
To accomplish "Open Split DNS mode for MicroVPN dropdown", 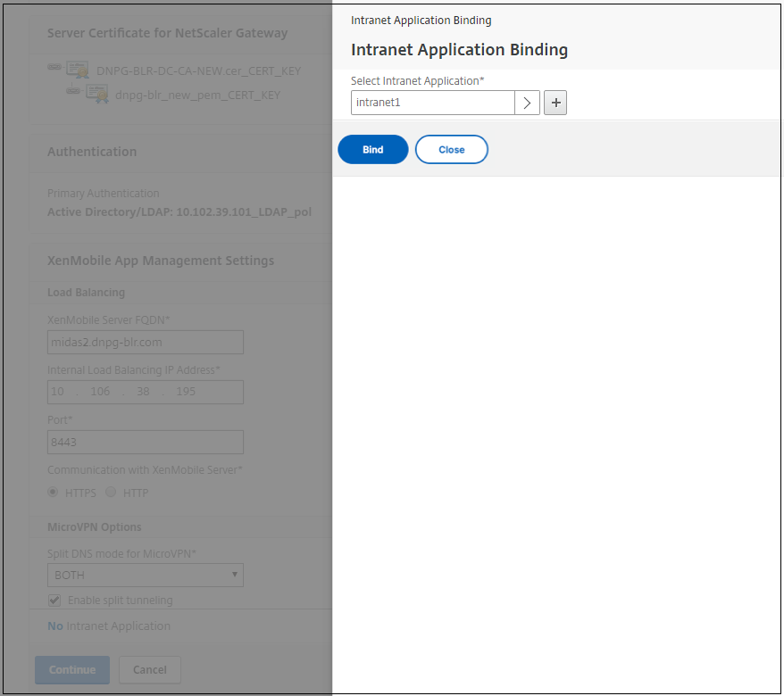I will point(146,575).
